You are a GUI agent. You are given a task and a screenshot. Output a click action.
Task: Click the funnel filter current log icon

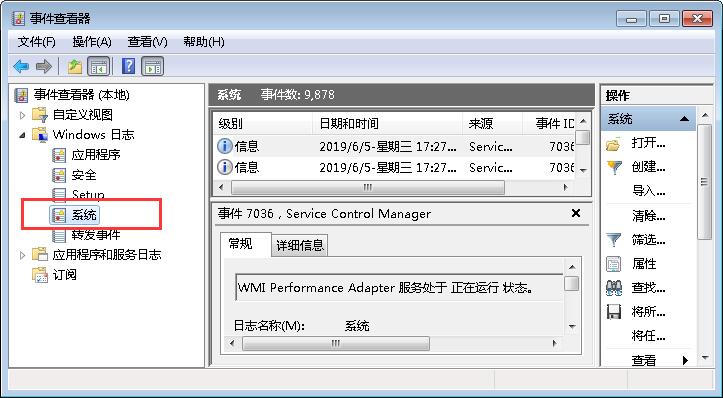click(614, 240)
